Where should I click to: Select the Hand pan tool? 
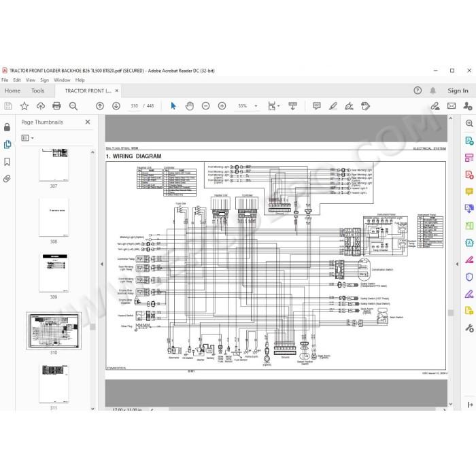point(190,106)
